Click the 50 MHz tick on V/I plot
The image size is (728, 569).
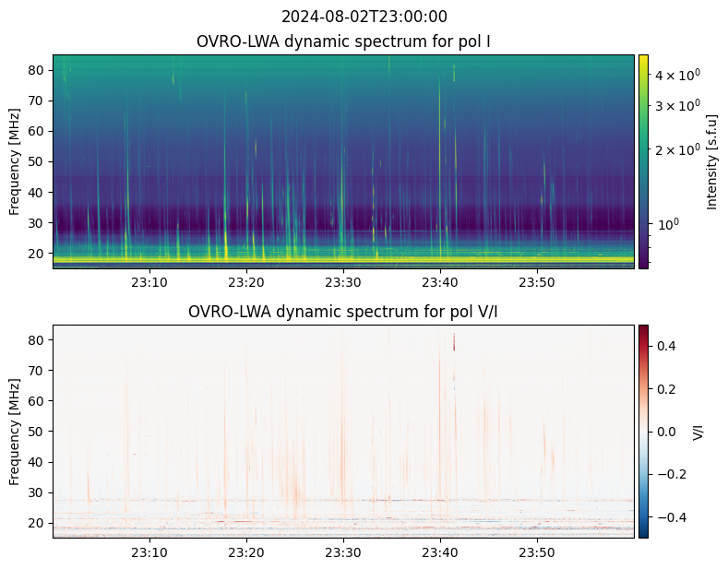pos(38,431)
